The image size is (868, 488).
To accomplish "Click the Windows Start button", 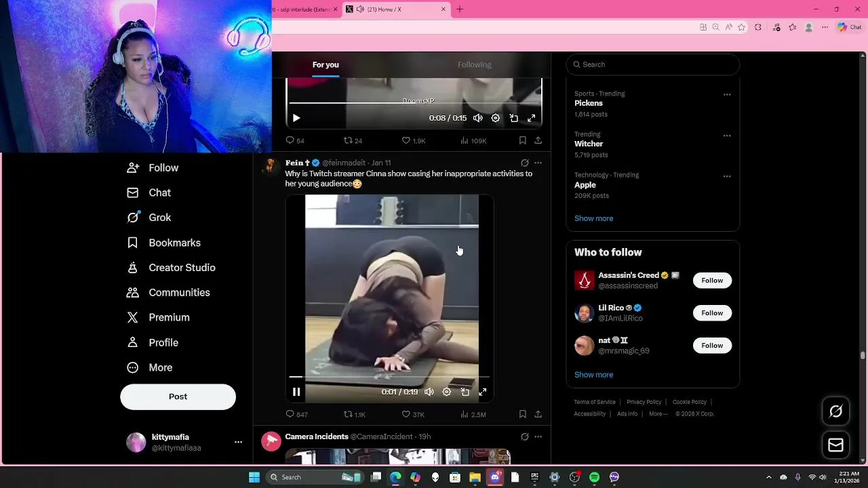I will [254, 477].
